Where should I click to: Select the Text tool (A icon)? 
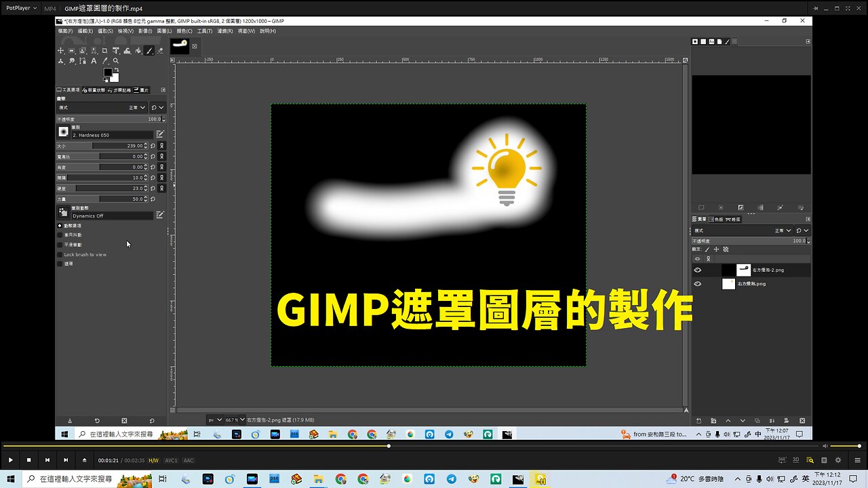(x=94, y=61)
